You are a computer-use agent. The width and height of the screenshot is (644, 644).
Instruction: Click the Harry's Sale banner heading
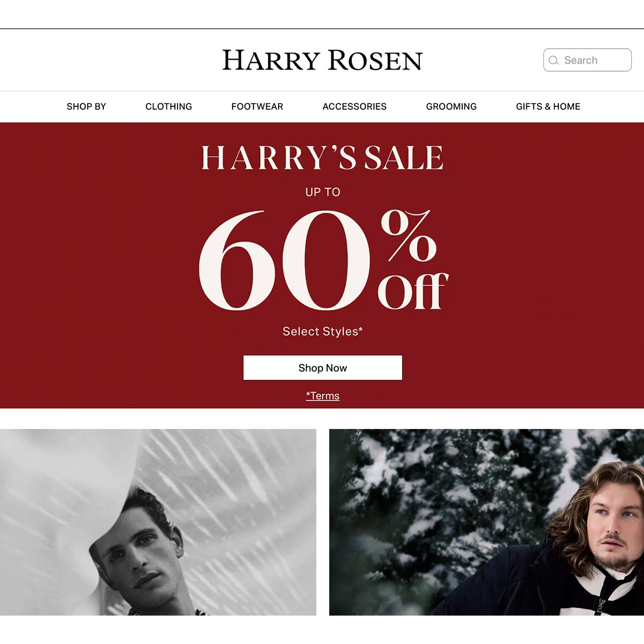click(x=323, y=158)
